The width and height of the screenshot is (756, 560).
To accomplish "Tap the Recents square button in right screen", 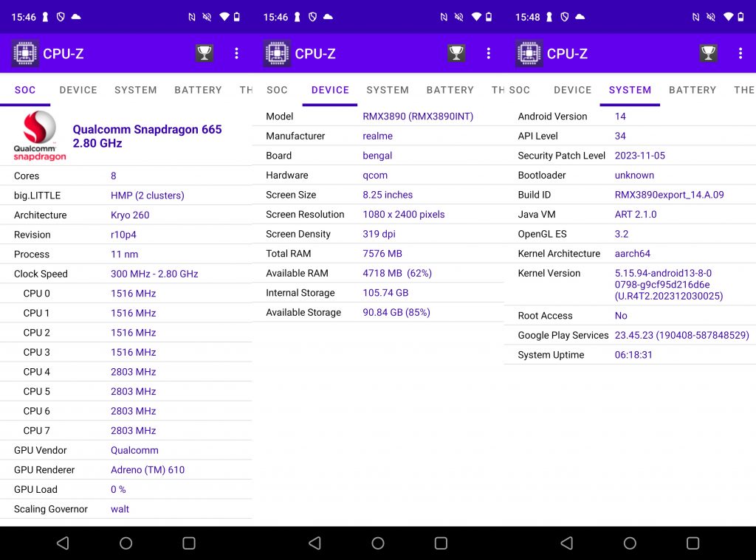I will coord(693,543).
